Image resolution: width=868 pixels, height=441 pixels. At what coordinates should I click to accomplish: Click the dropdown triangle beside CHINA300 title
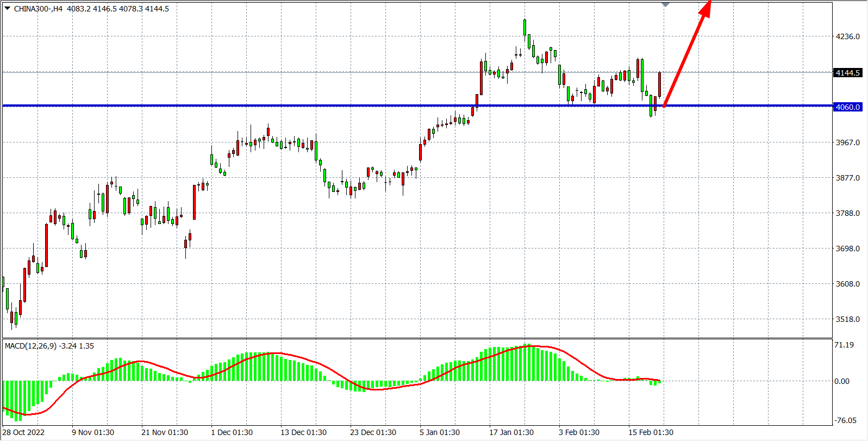pyautogui.click(x=8, y=8)
